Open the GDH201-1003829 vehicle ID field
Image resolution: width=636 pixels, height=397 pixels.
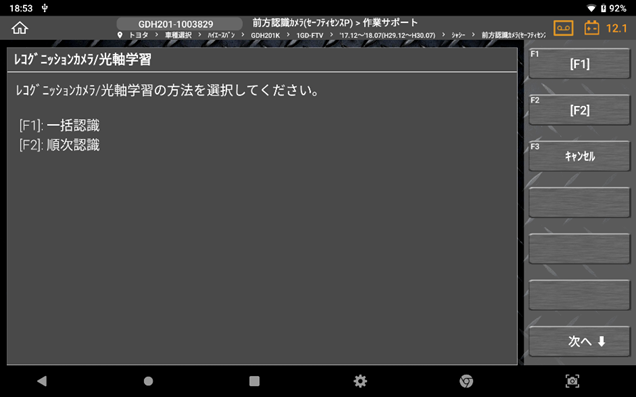[176, 24]
